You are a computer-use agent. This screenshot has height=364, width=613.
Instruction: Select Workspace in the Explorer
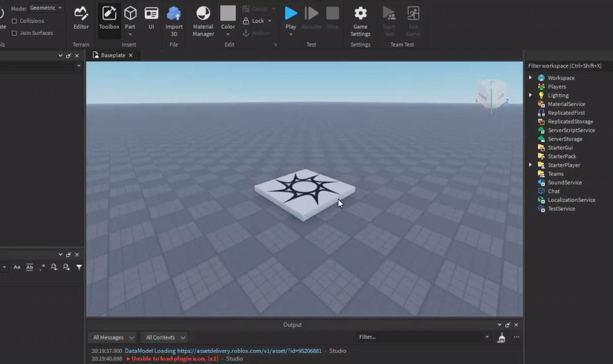561,78
